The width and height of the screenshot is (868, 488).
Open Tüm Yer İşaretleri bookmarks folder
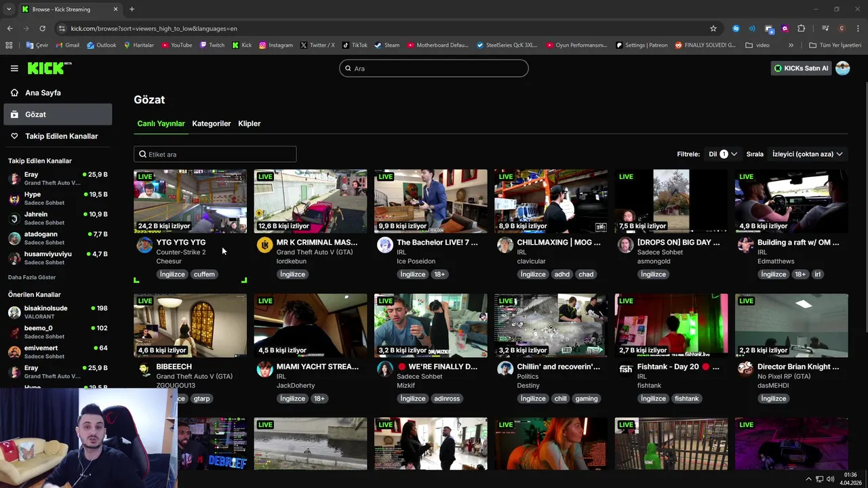tap(835, 45)
